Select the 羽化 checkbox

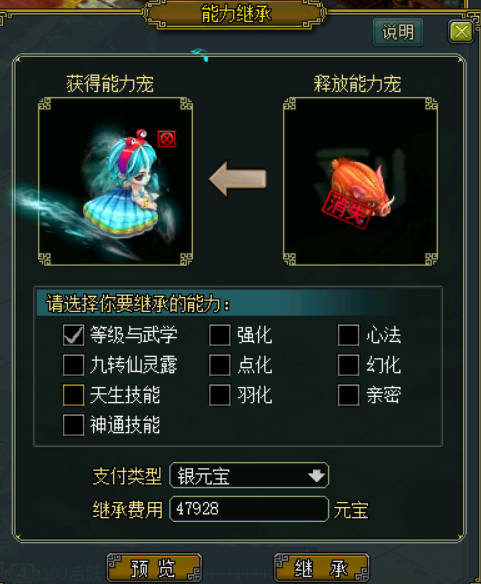220,395
